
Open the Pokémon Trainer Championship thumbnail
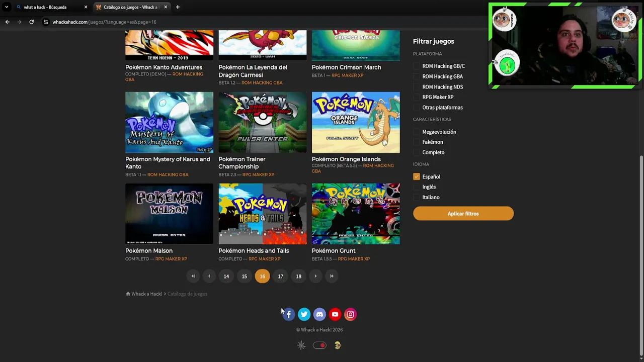tap(262, 122)
